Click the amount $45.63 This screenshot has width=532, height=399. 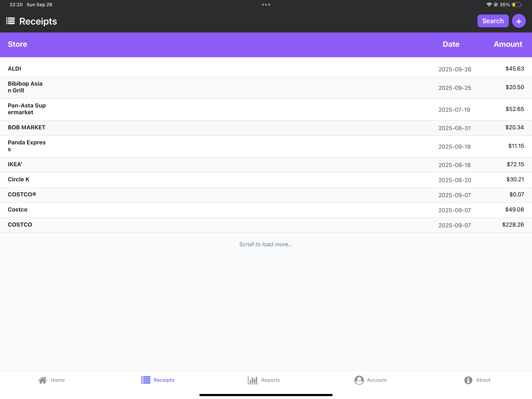coord(514,69)
